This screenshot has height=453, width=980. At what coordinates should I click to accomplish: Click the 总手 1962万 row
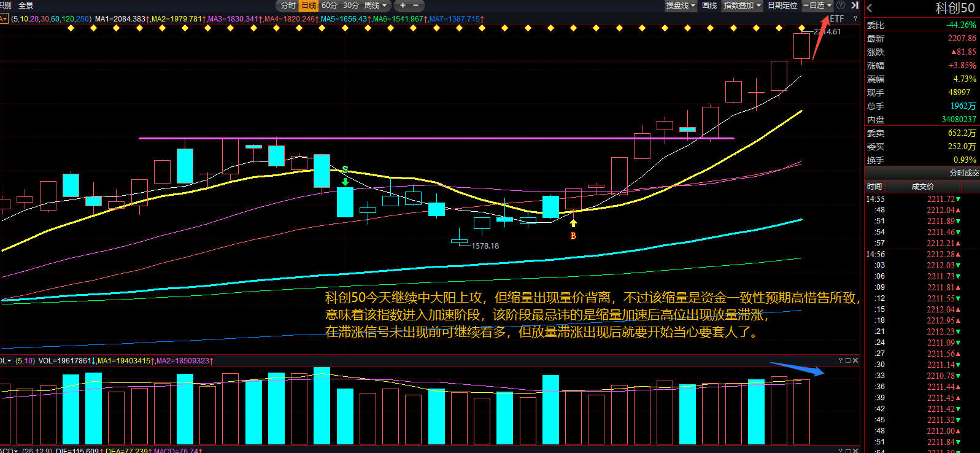click(x=921, y=106)
